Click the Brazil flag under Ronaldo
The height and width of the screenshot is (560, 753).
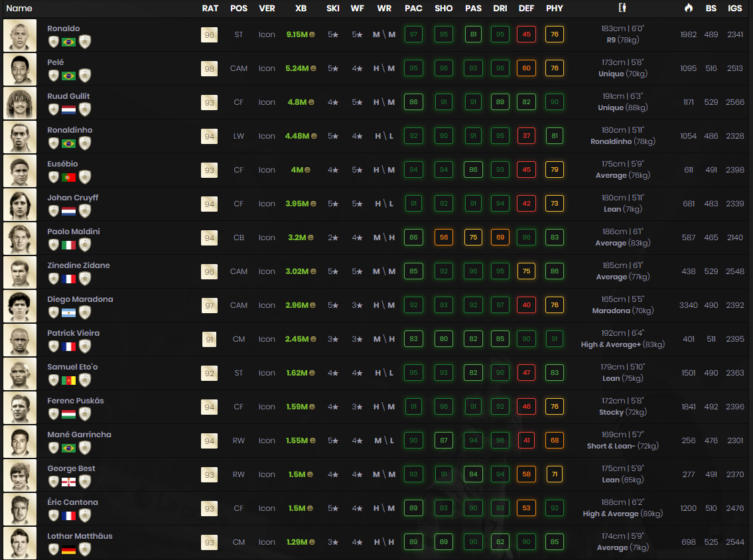(69, 42)
